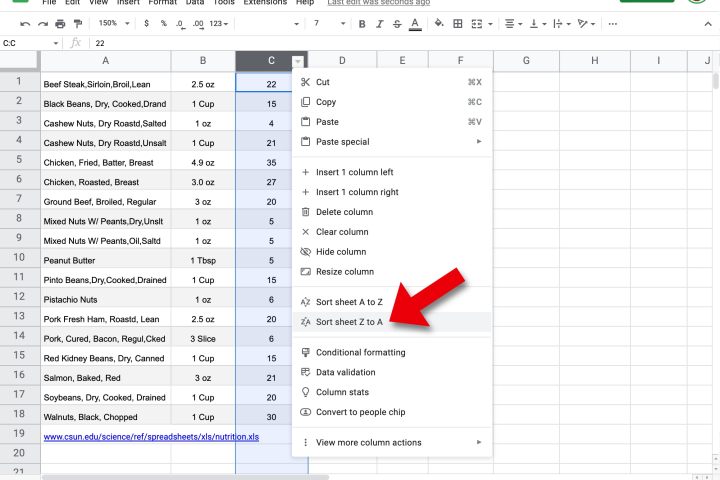Select Insert 1 column right

click(x=392, y=192)
